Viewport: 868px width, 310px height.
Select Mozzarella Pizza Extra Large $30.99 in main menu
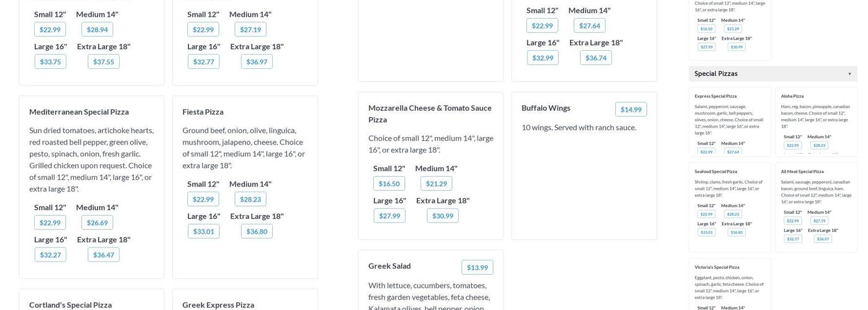[x=443, y=216]
